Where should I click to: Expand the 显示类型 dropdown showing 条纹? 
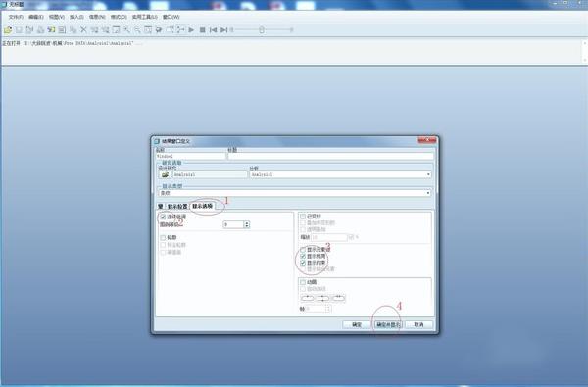[x=428, y=193]
